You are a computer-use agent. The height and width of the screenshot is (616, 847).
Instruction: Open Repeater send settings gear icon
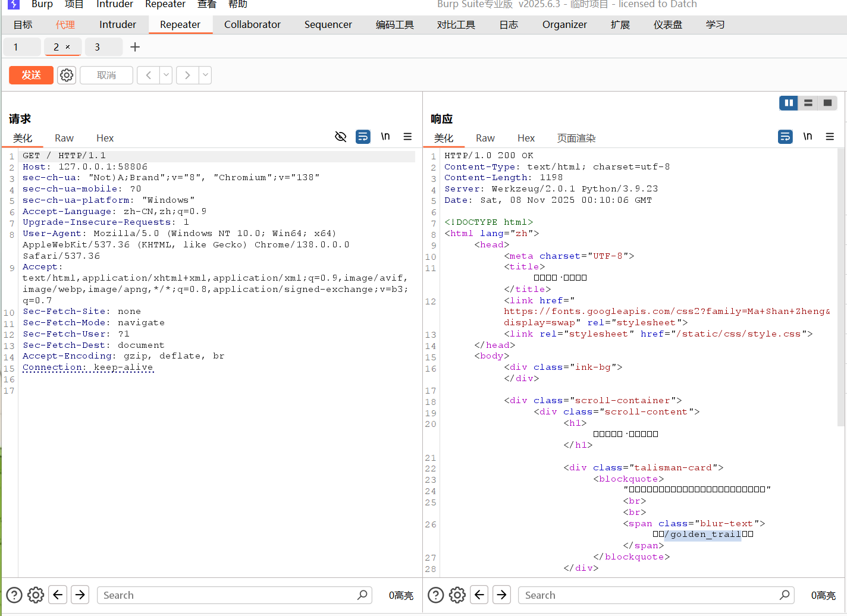point(67,75)
